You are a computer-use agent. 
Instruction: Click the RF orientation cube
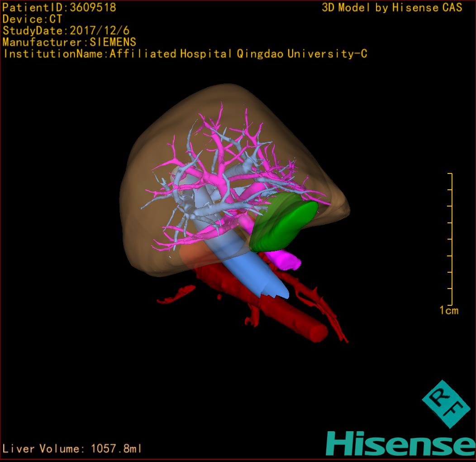coord(446,404)
